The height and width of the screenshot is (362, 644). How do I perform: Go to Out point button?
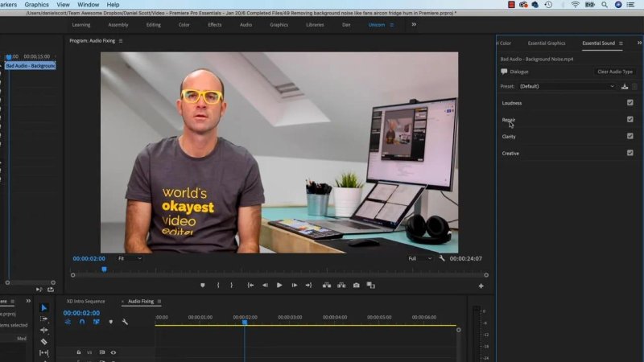coord(308,286)
